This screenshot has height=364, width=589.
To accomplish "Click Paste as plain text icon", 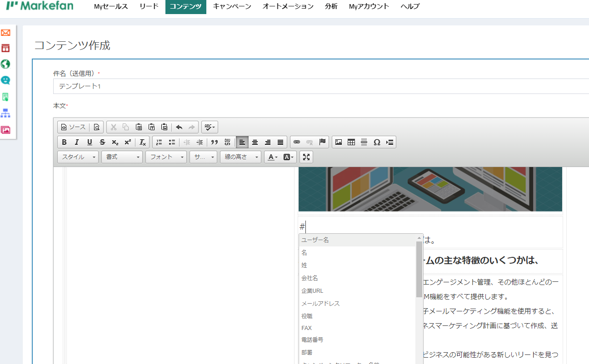I will [152, 127].
